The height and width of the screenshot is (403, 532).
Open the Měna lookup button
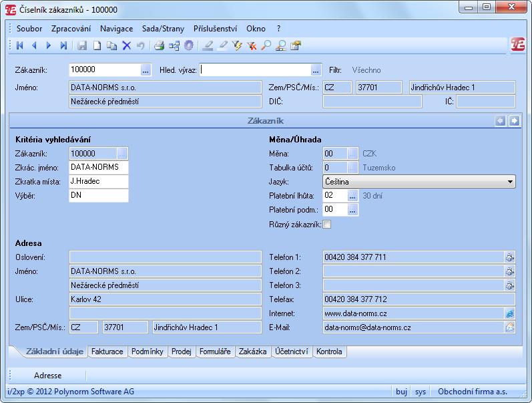pos(352,154)
